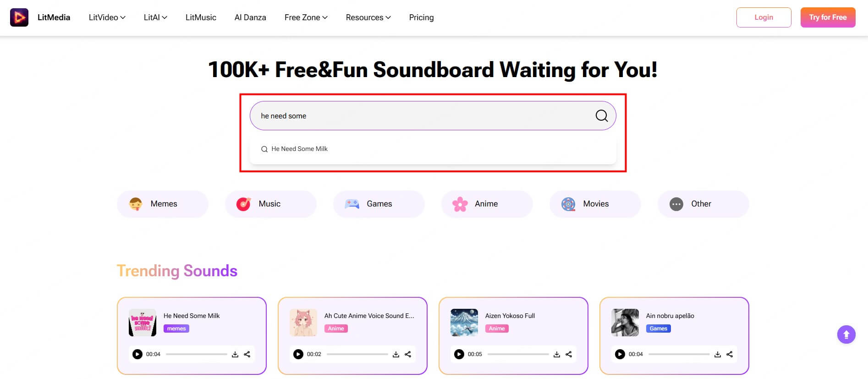
Task: Play the Aizen Yokoso Full sound
Action: (x=459, y=354)
